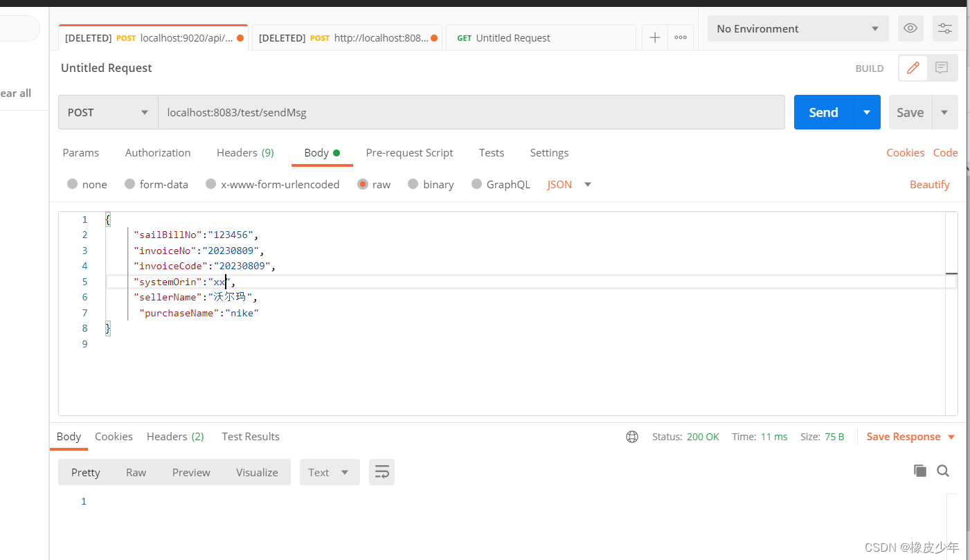Click the network globe icon near Status

coord(631,437)
